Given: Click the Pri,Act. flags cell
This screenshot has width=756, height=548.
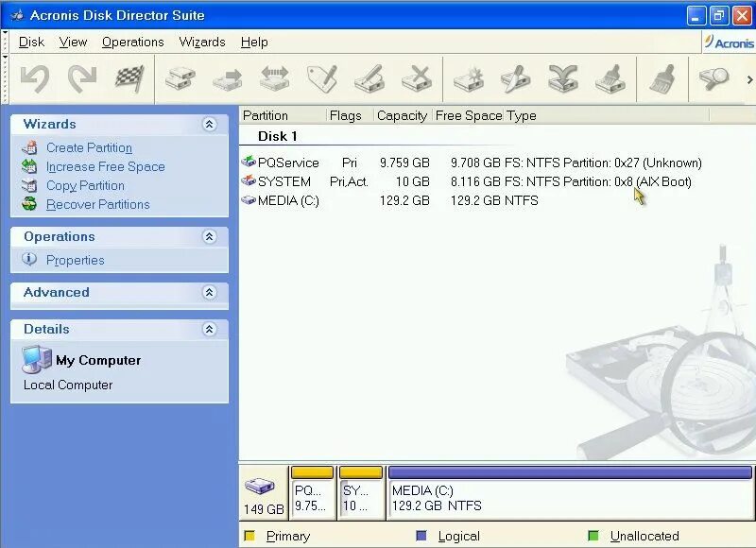Looking at the screenshot, I should pyautogui.click(x=349, y=181).
